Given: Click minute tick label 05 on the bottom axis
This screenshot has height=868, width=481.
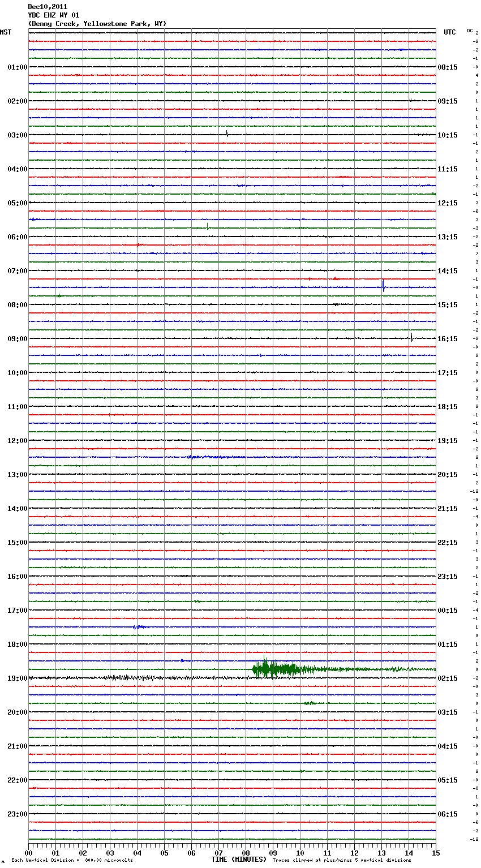Looking at the screenshot, I should (x=164, y=853).
